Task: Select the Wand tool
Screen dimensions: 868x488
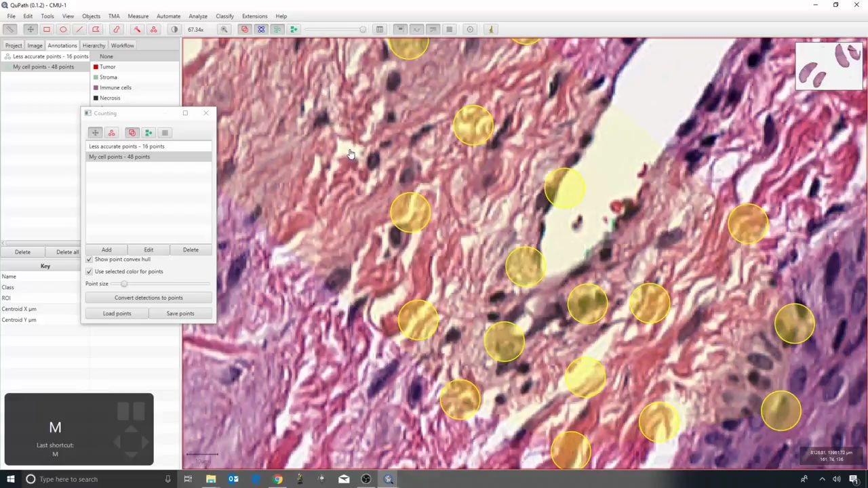Action: [137, 29]
